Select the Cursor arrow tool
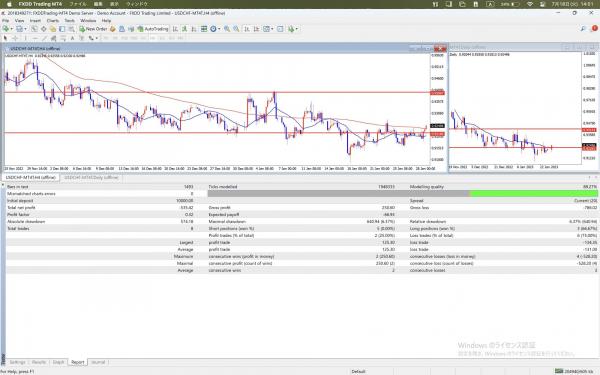This screenshot has width=600, height=375. [5, 38]
